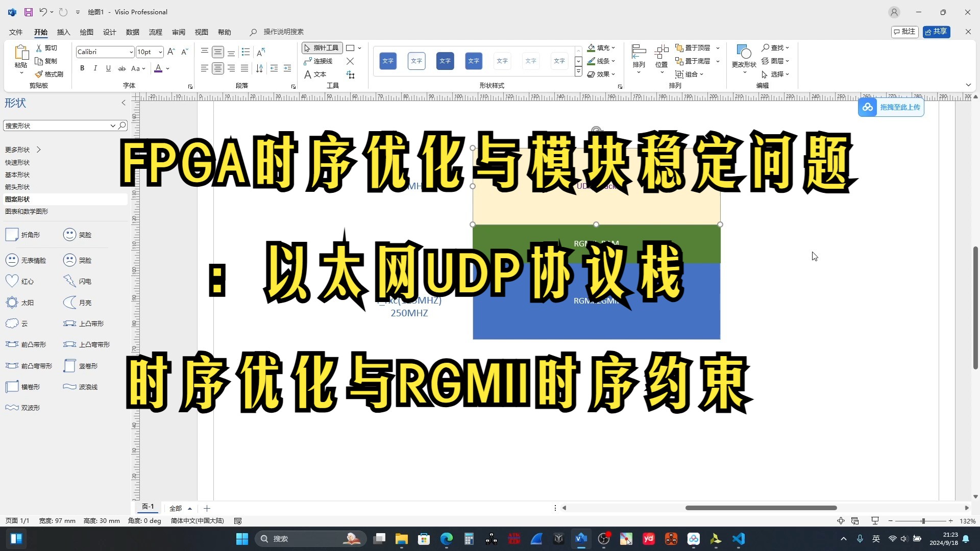
Task: Expand the 更多形状 shapes list
Action: (21, 149)
